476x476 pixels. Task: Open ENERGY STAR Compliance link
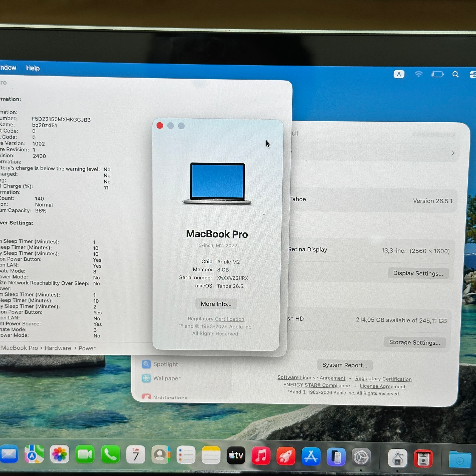(317, 385)
